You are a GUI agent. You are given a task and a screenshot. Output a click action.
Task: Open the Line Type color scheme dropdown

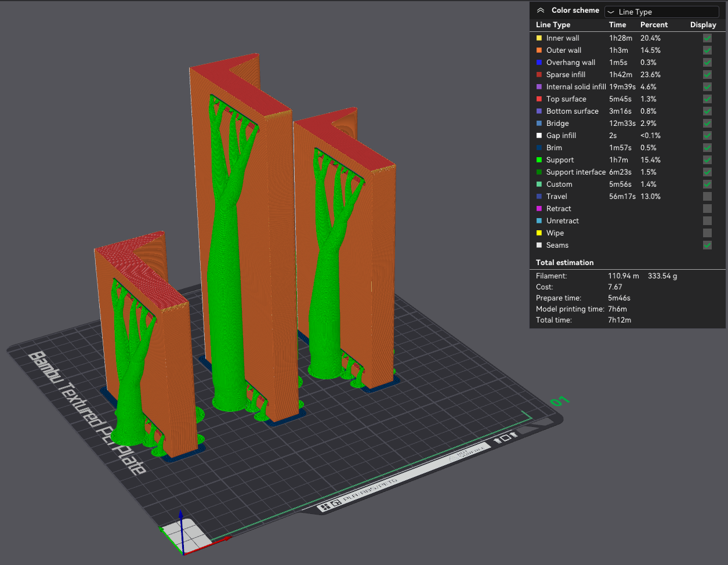click(661, 12)
